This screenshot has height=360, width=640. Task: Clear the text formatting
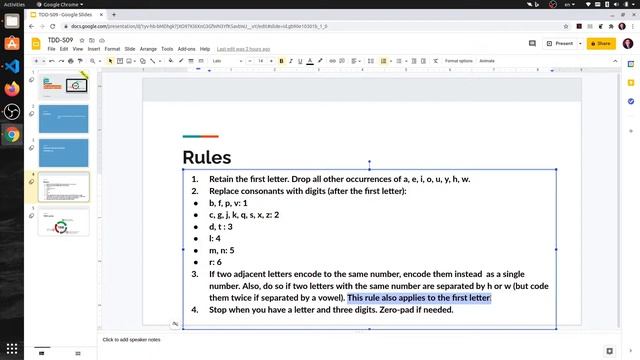pyautogui.click(x=436, y=61)
